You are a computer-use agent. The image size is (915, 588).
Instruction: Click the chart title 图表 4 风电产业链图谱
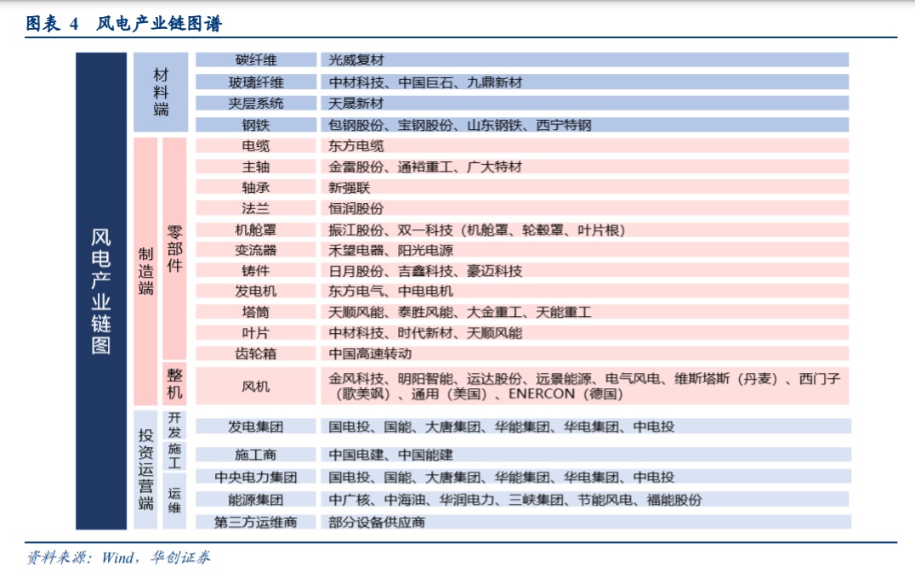tap(123, 24)
